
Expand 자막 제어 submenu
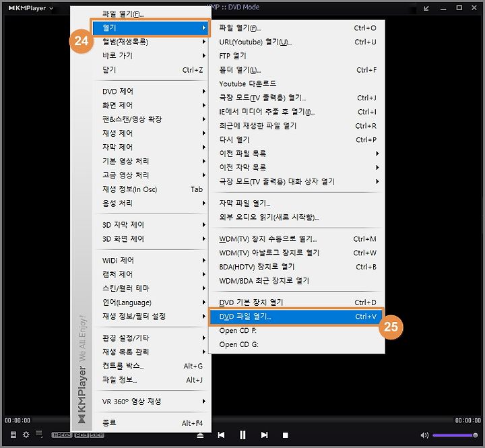click(x=151, y=147)
